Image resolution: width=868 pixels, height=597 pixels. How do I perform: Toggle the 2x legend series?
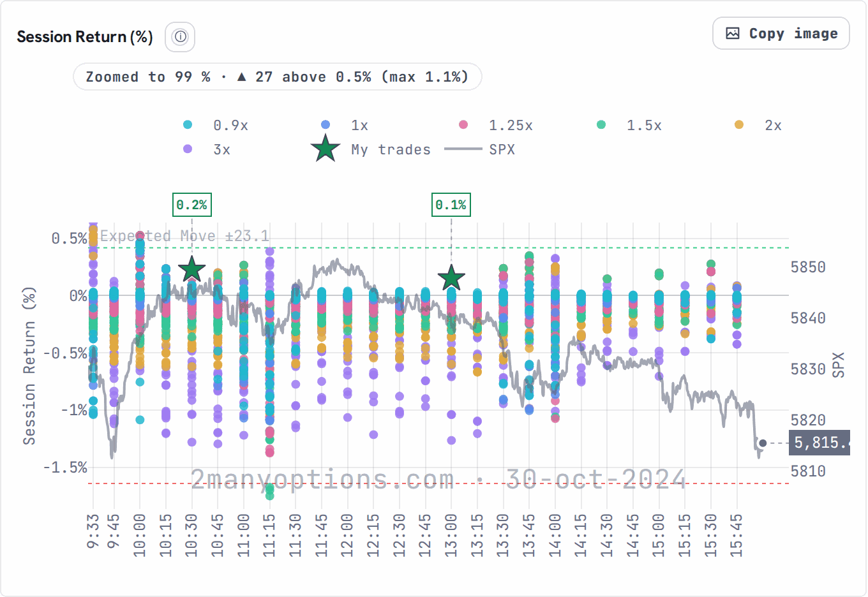tap(758, 125)
